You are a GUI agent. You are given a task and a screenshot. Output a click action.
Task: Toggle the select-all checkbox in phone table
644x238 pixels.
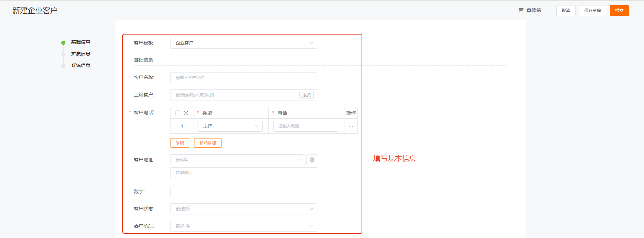[178, 113]
